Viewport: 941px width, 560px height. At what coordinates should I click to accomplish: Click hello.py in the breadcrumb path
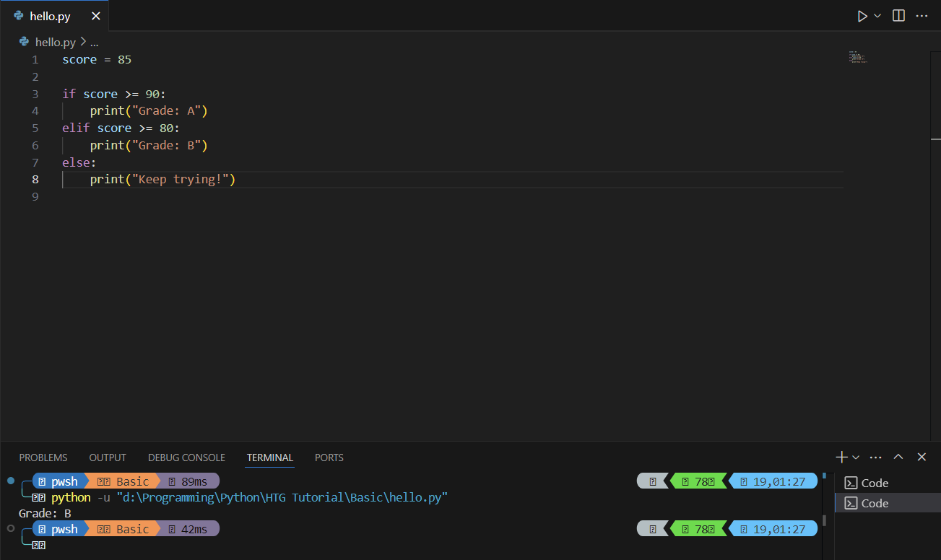[55, 43]
